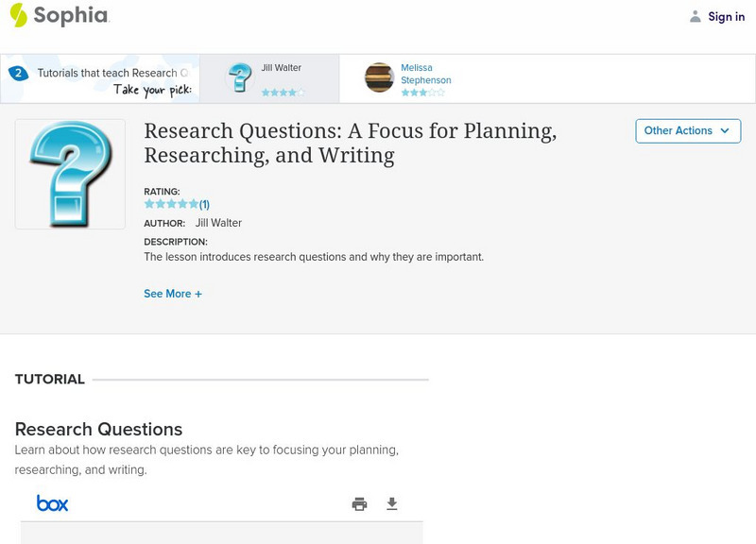This screenshot has height=544, width=756.
Task: Click Jill Walter's question mark avatar
Action: point(240,77)
